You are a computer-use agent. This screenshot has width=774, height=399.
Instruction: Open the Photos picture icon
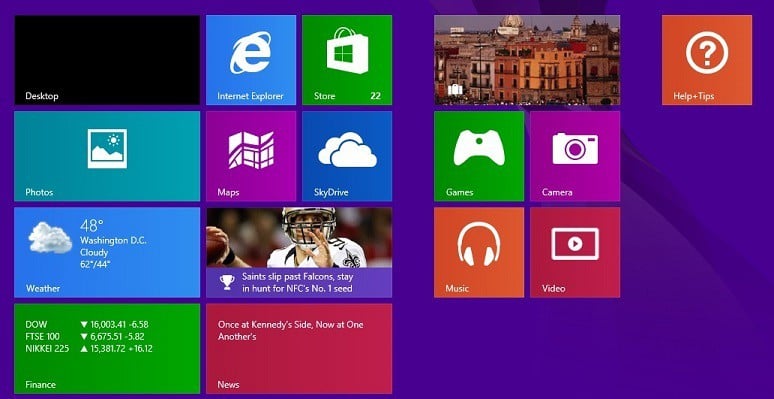pyautogui.click(x=107, y=149)
